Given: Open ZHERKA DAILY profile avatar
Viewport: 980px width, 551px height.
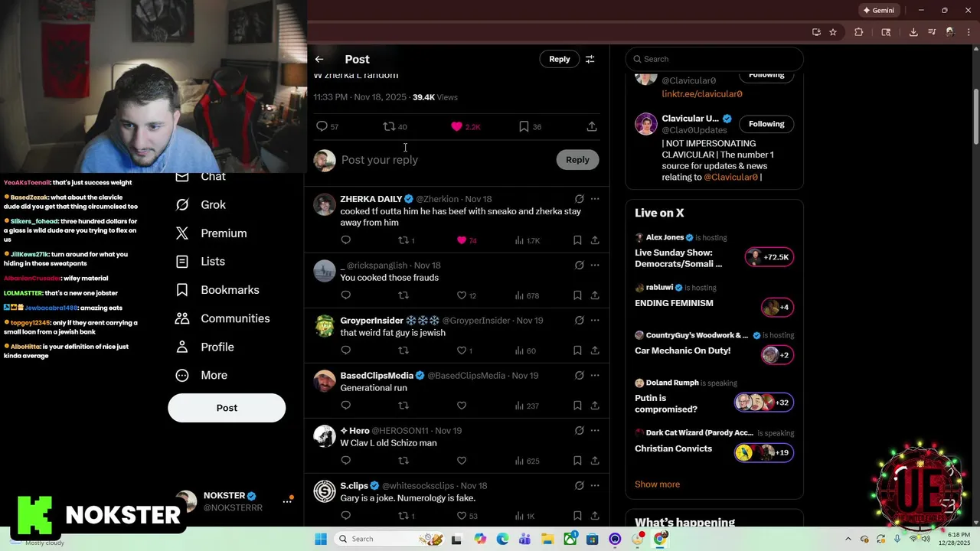Looking at the screenshot, I should (325, 204).
